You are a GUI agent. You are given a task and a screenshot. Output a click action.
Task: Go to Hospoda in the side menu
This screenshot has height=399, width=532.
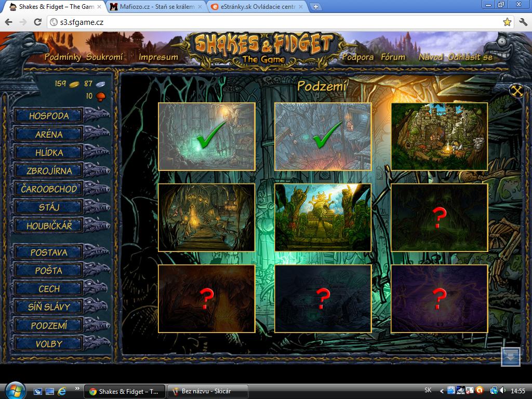point(48,116)
